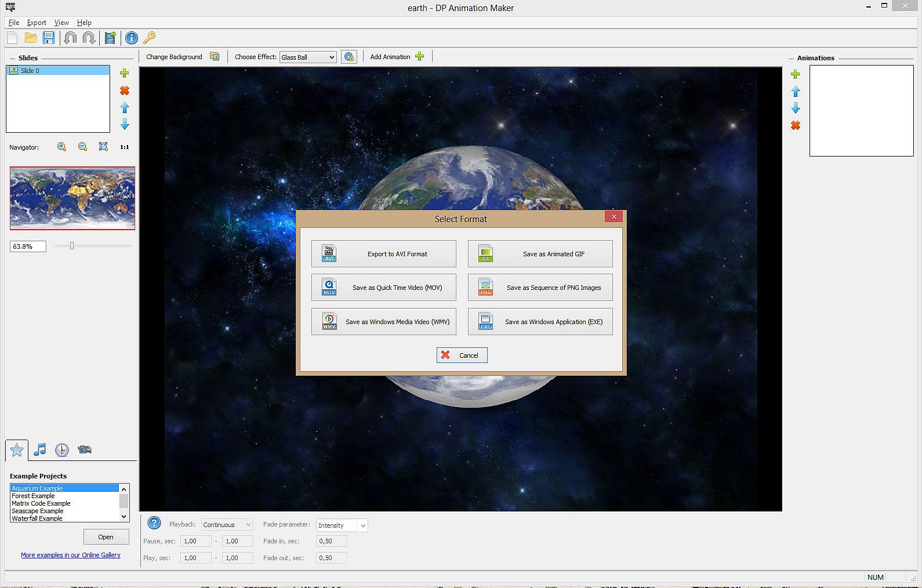Open the effect settings gear icon
Image resolution: width=922 pixels, height=588 pixels.
[x=349, y=57]
